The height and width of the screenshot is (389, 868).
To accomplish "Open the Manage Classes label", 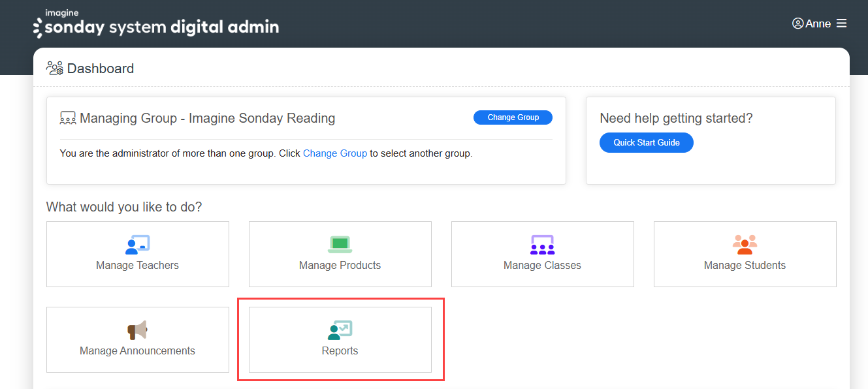I will click(542, 265).
